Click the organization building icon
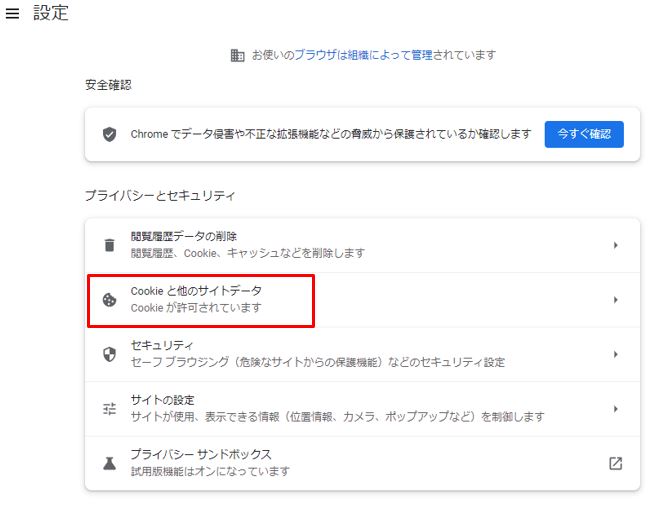Image resolution: width=655 pixels, height=505 pixels. 237,55
